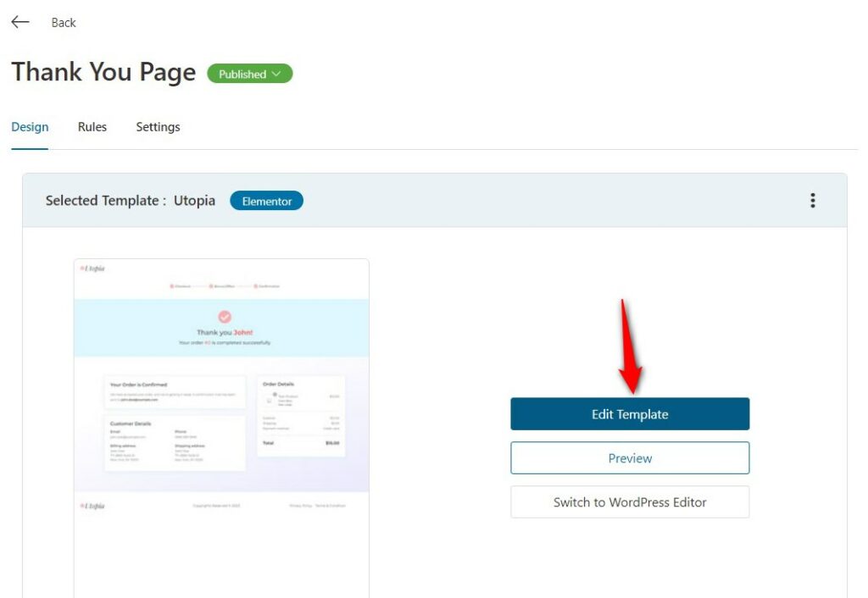Switch to the Design tab
The image size is (868, 598).
point(30,127)
